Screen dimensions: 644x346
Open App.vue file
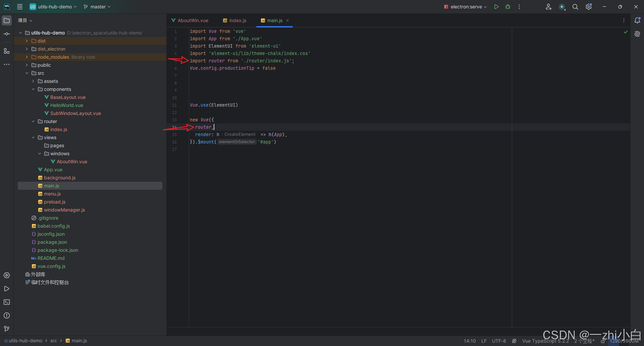pyautogui.click(x=53, y=170)
